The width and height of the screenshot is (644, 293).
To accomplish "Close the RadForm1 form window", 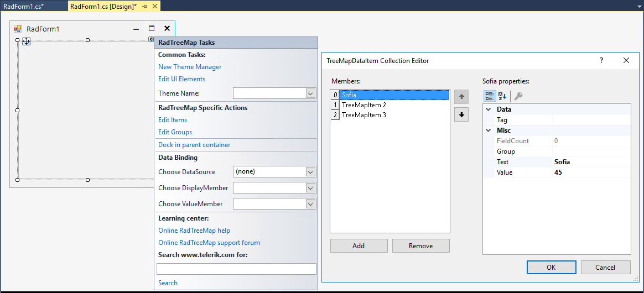I will pyautogui.click(x=167, y=29).
